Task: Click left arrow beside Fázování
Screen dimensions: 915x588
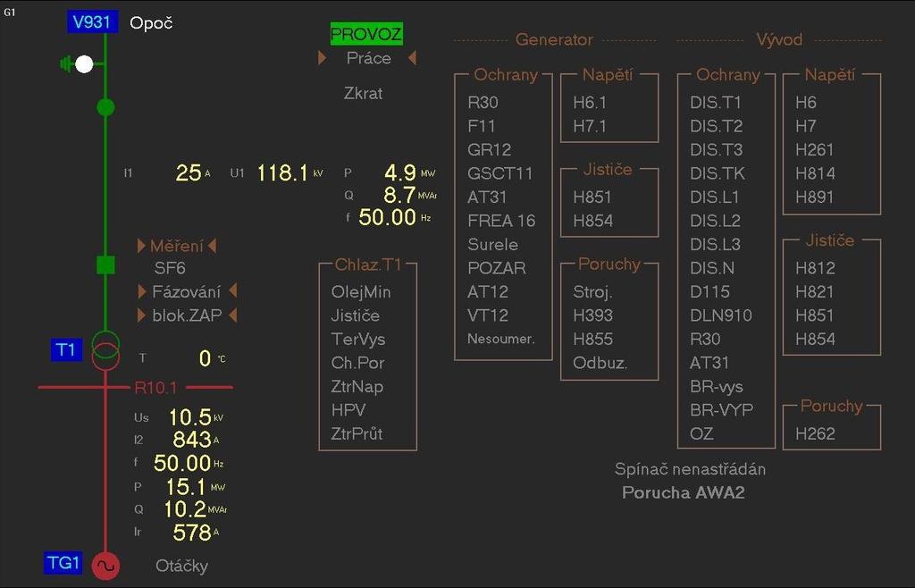Action: (142, 291)
